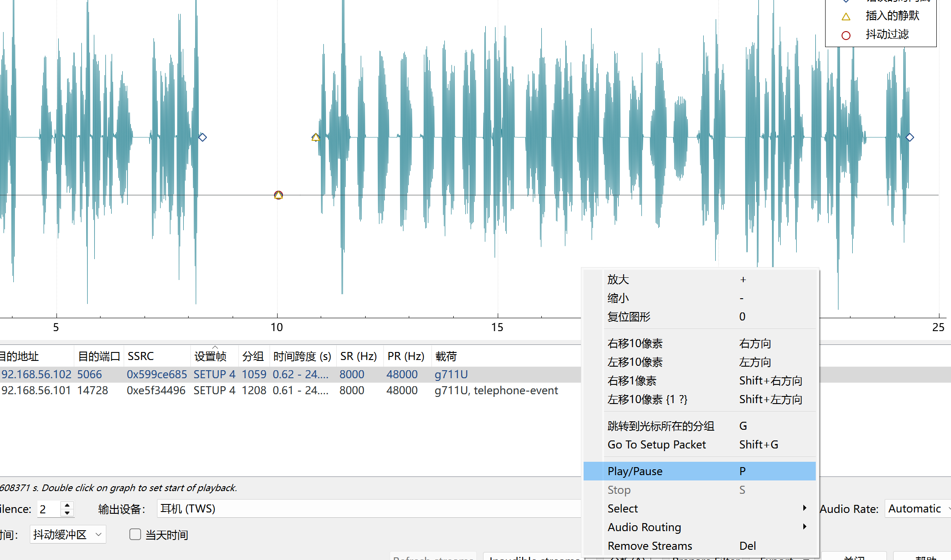Increase the silence value with up stepper
This screenshot has height=560, width=951.
click(x=67, y=505)
